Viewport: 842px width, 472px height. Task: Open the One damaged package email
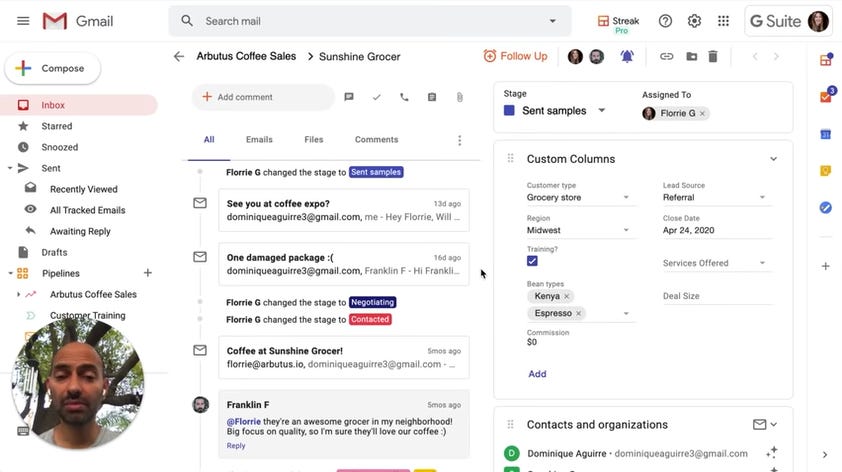pos(344,264)
